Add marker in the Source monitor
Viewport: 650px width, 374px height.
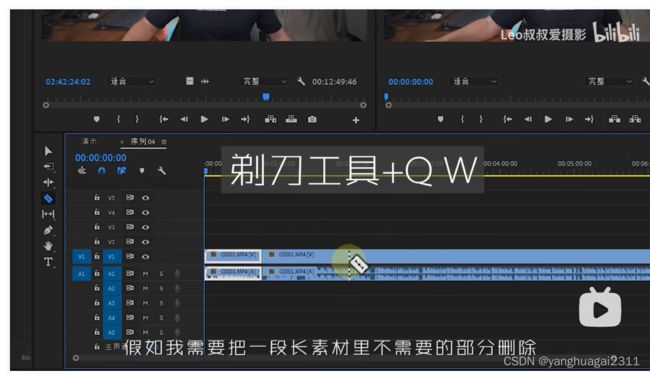97,119
